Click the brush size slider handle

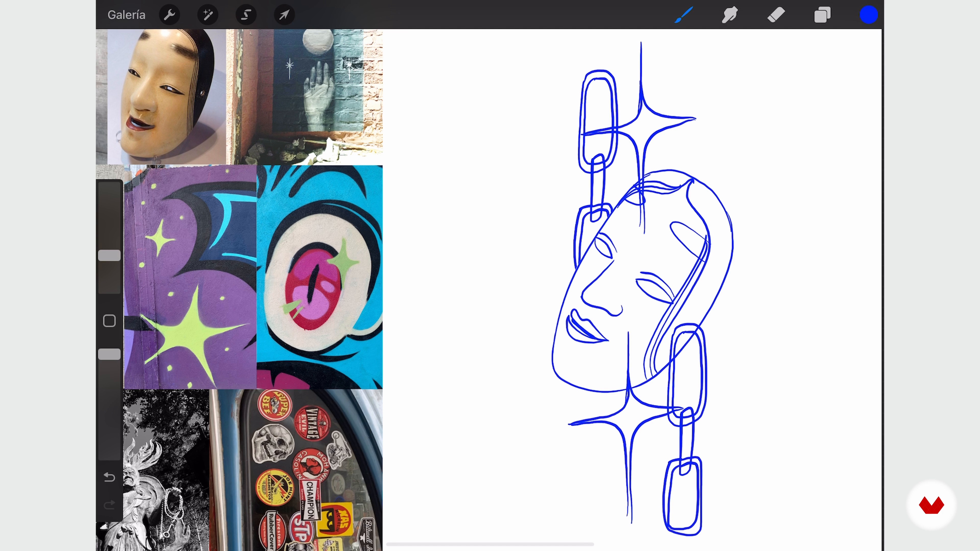(109, 256)
